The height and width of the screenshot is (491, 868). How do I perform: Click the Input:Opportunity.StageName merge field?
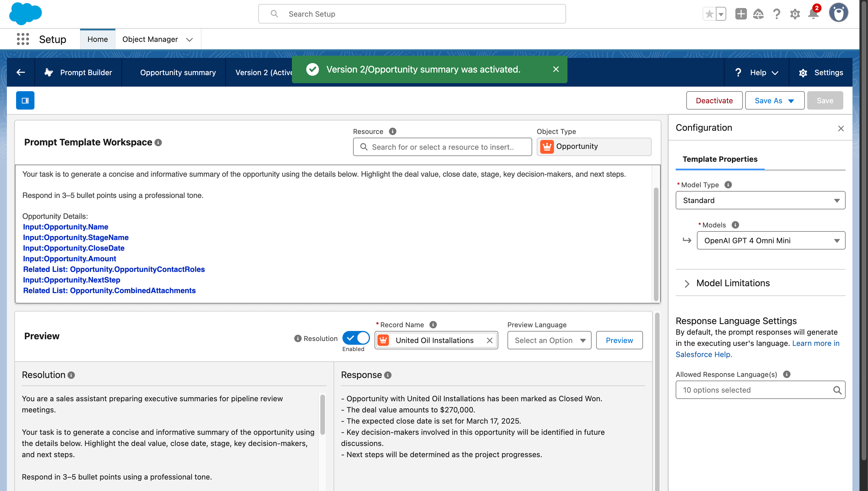coord(75,237)
